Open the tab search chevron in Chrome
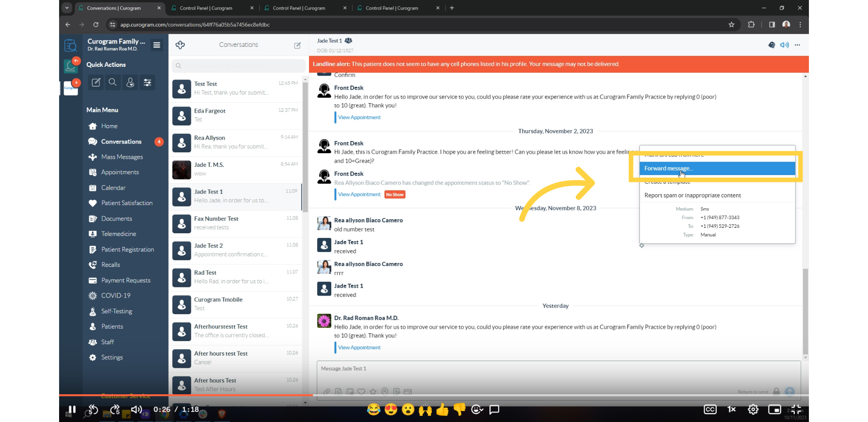The width and height of the screenshot is (868, 422). 67,8
